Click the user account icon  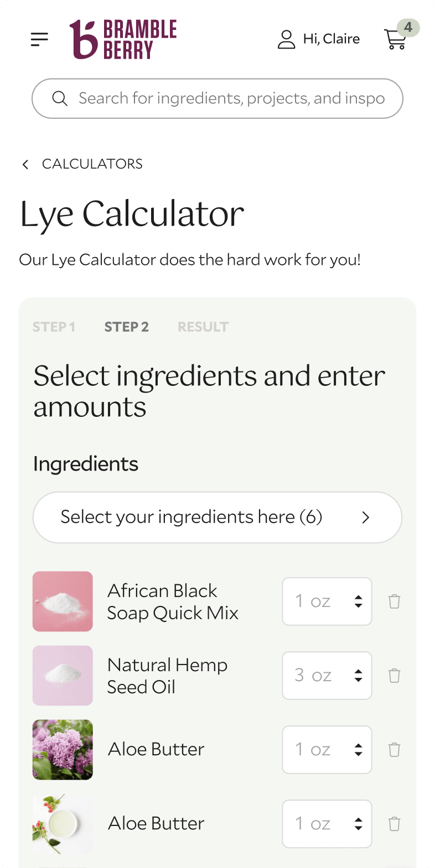pyautogui.click(x=286, y=39)
